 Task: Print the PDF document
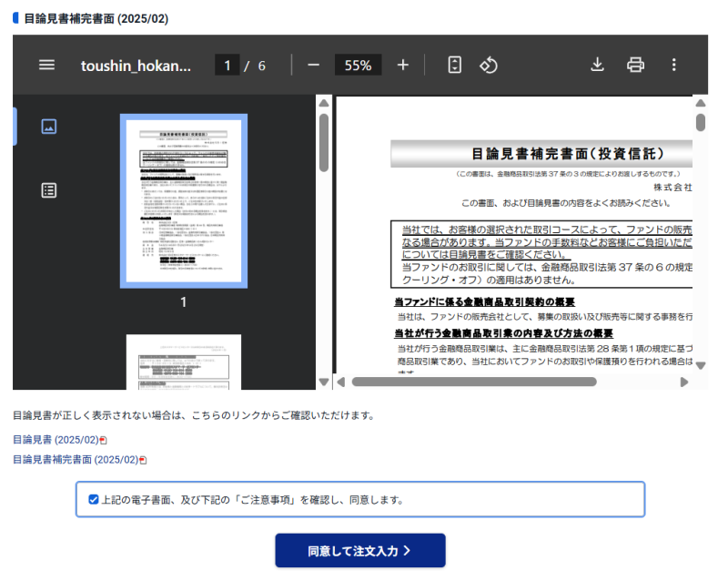(635, 65)
